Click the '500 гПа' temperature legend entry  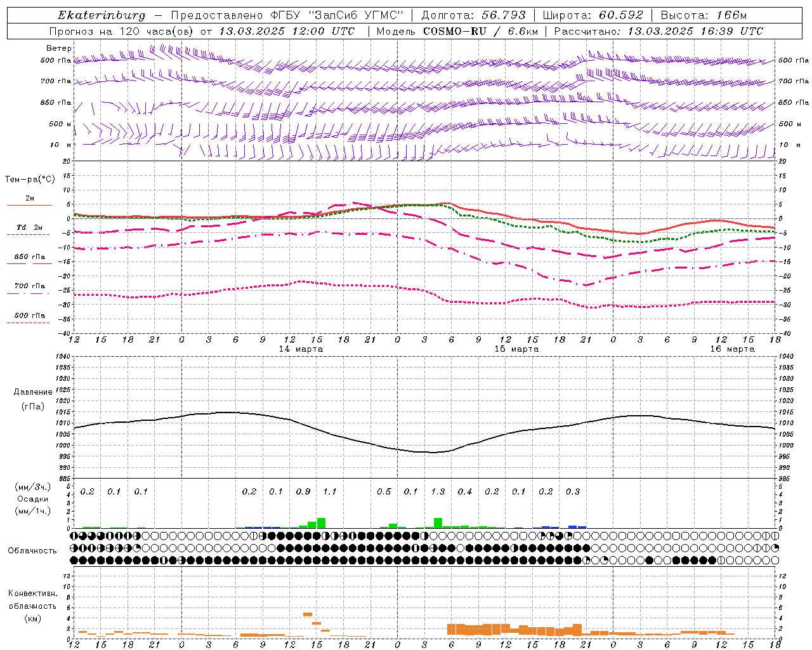click(x=30, y=315)
